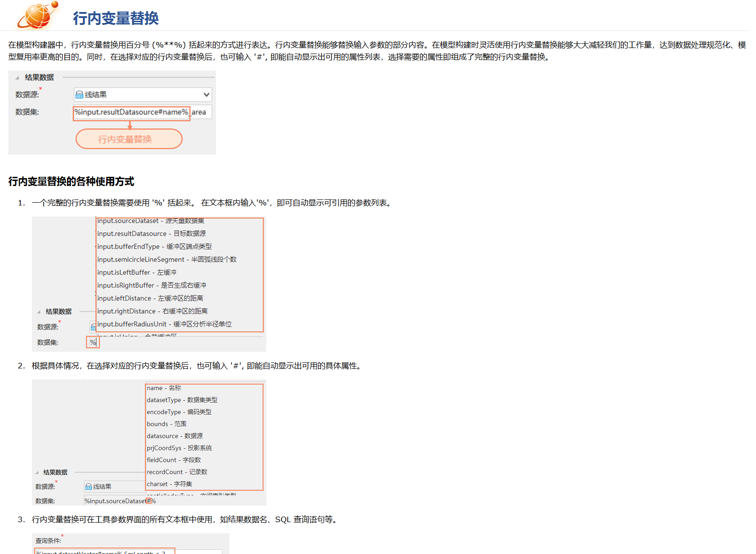Screen dimensions: 756x554
Task: Choose 'fieldCount - 字段数' attribute
Action: point(174,460)
